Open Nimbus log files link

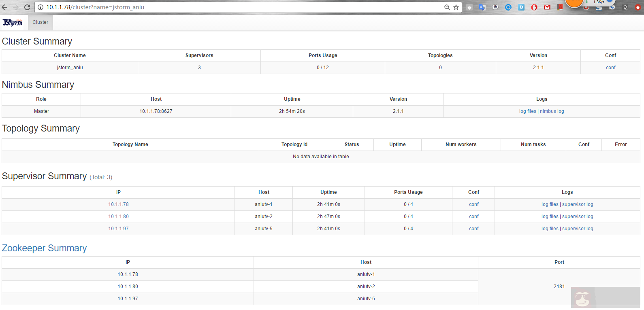(x=528, y=111)
